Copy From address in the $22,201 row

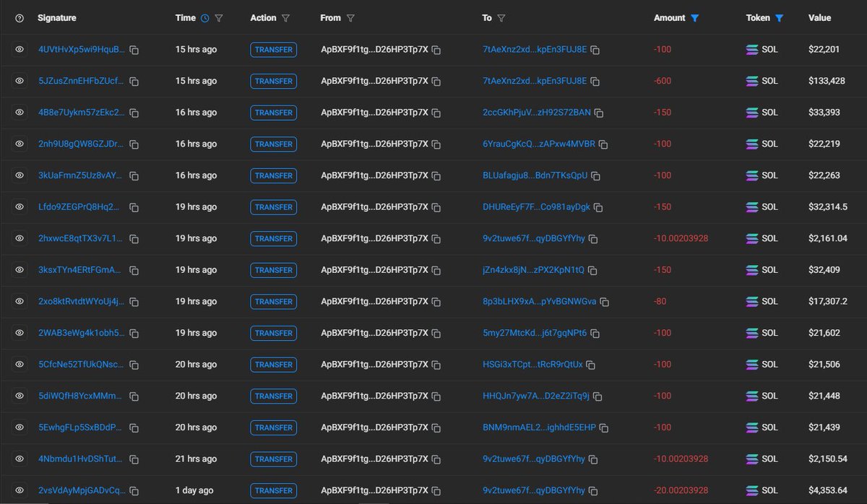coord(437,50)
